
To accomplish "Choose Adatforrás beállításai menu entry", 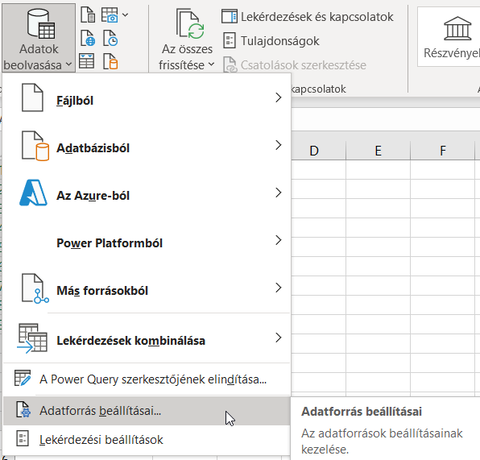I will 147,411.
